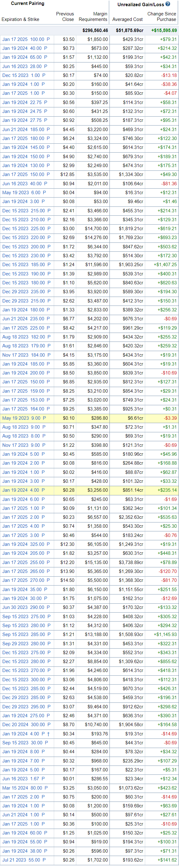Open the May 19 2023 6.00 P contract
The height and width of the screenshot is (868, 179).
pos(24,192)
